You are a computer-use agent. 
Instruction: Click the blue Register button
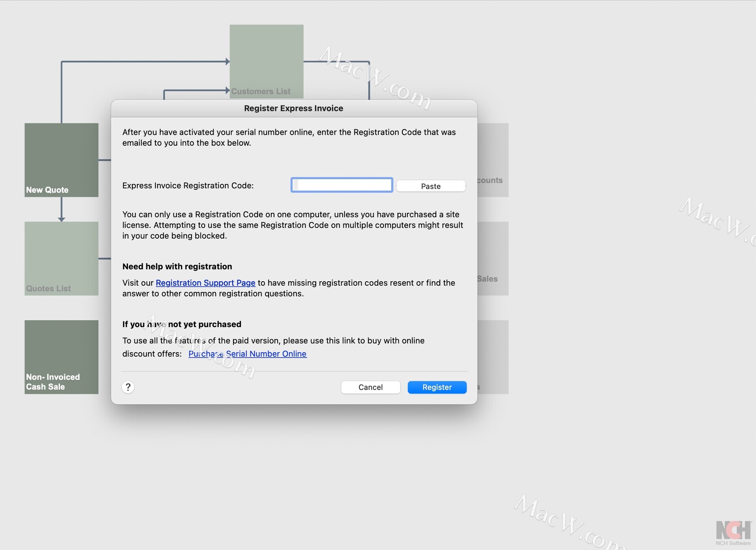point(437,387)
